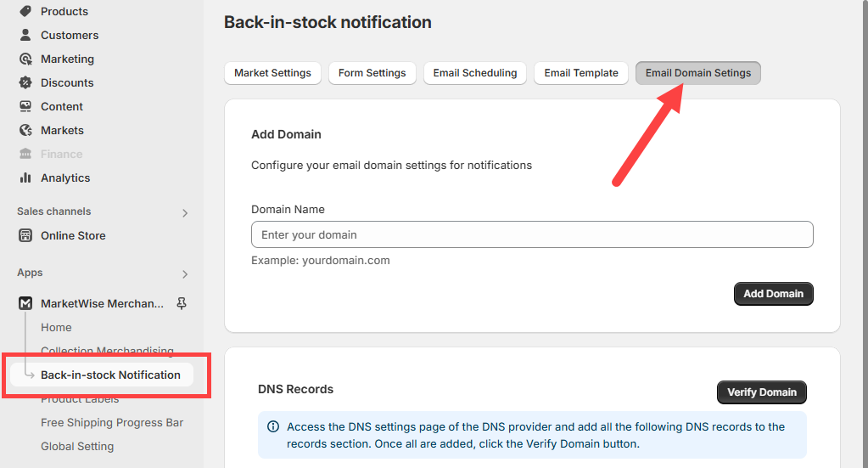Screen dimensions: 868x468
Task: Click the Products tag icon
Action: [25, 11]
